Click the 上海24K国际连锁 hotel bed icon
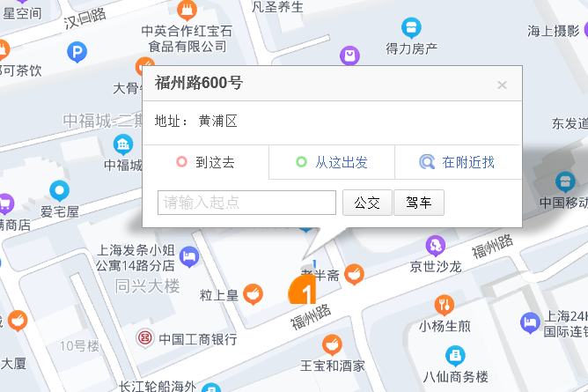The height and width of the screenshot is (392, 588). pyautogui.click(x=530, y=322)
